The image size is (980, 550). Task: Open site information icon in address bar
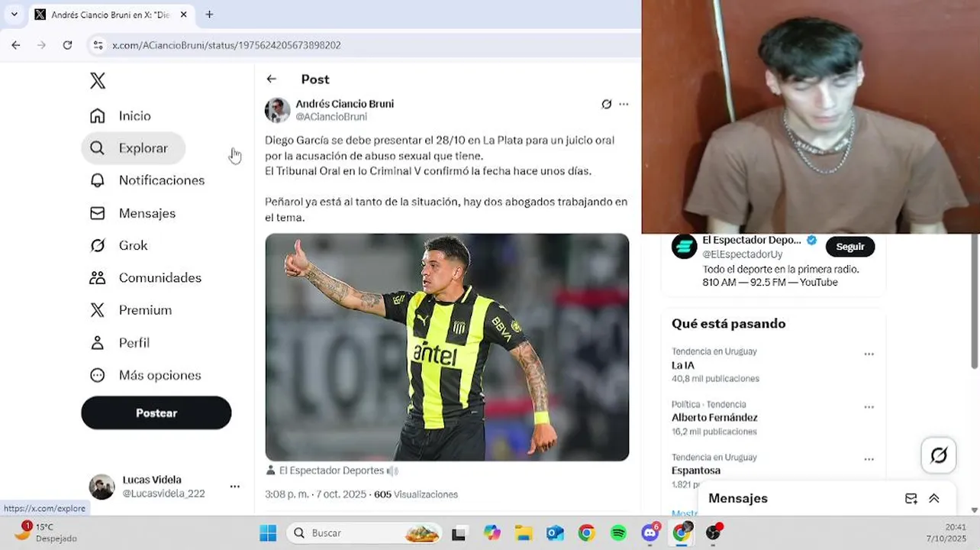(x=98, y=45)
